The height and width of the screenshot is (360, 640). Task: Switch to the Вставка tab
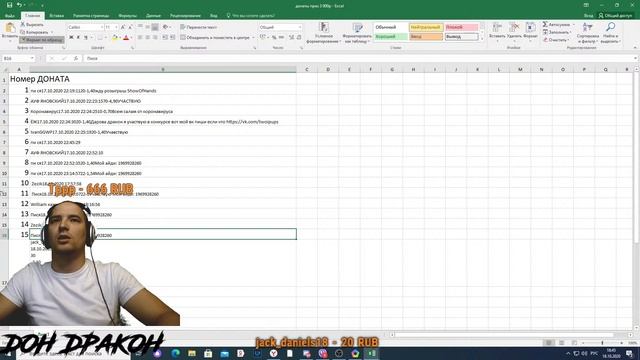pos(56,16)
